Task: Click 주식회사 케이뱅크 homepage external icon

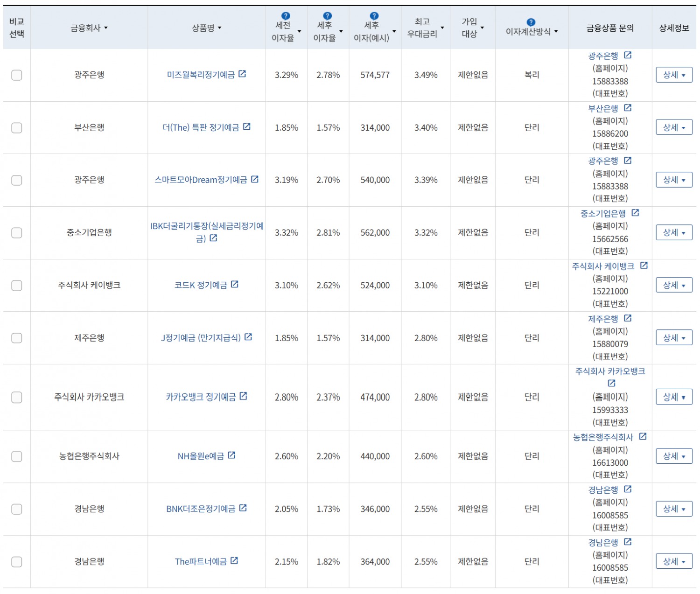Action: click(644, 266)
